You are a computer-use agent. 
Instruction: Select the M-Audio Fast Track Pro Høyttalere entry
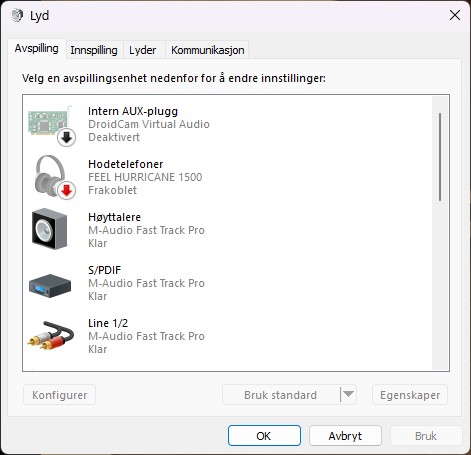tap(227, 230)
